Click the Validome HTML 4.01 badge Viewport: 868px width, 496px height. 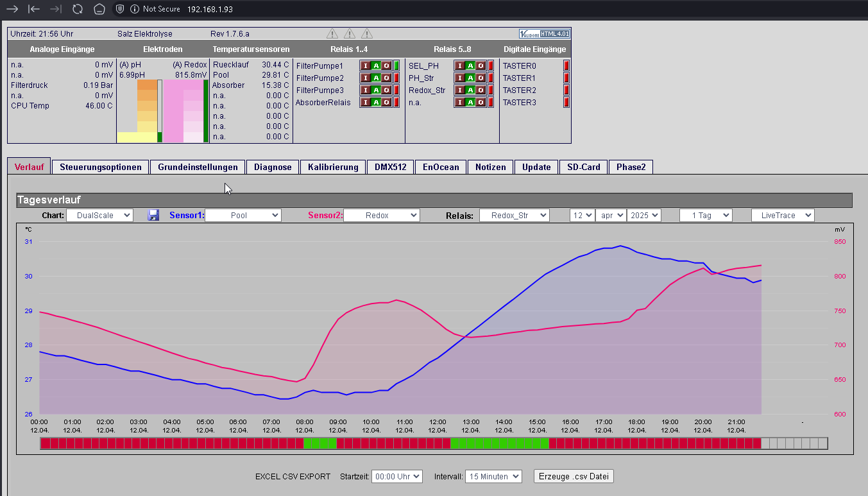coord(544,33)
